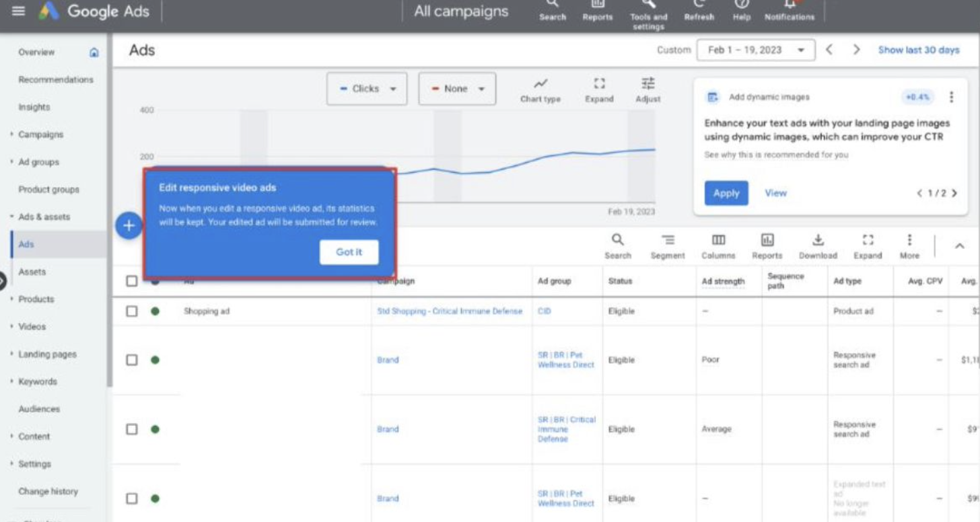Viewport: 980px width, 522px height.
Task: Collapse the chart with up chevron
Action: coord(960,246)
